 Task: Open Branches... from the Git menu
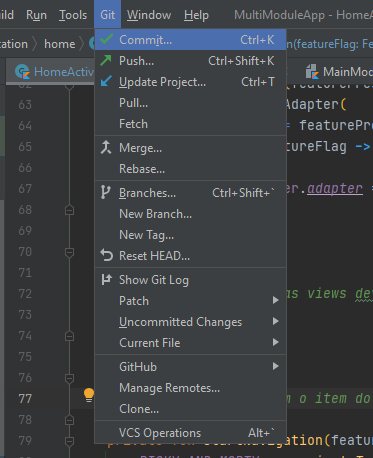[x=191, y=193]
